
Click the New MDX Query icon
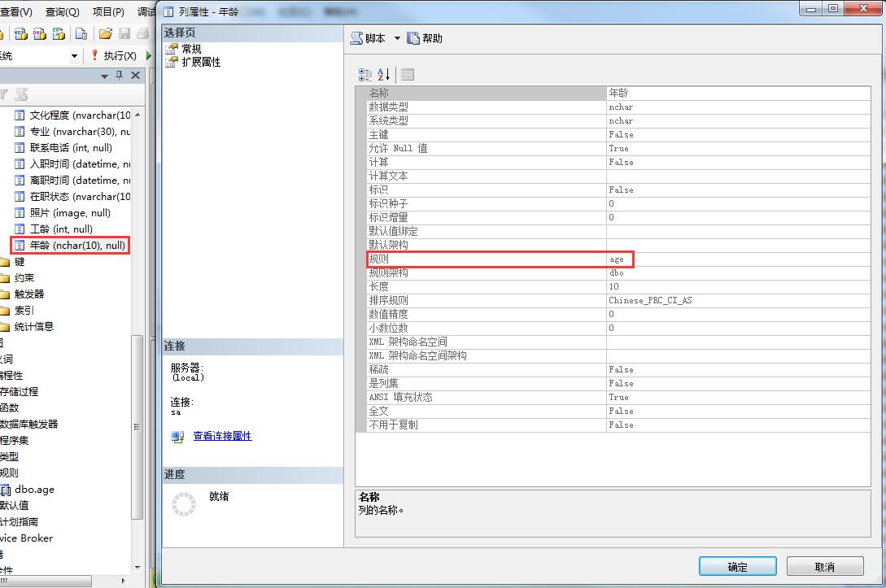[x=22, y=33]
